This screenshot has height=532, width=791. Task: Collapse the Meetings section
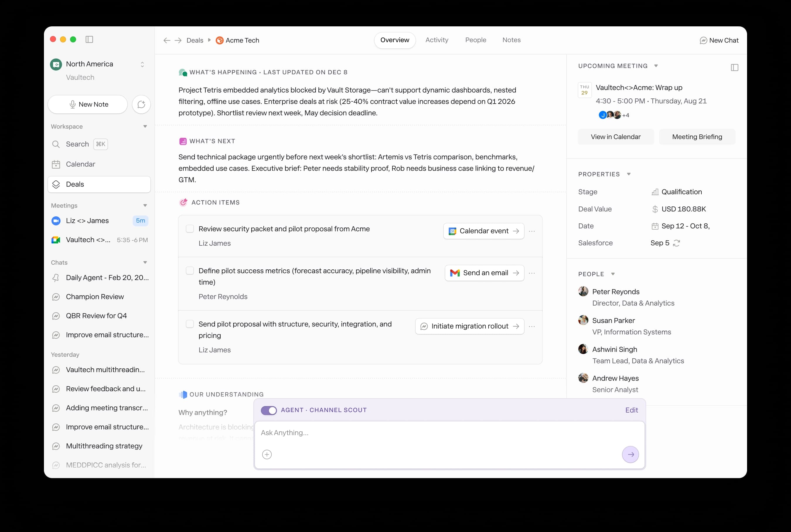(x=145, y=206)
